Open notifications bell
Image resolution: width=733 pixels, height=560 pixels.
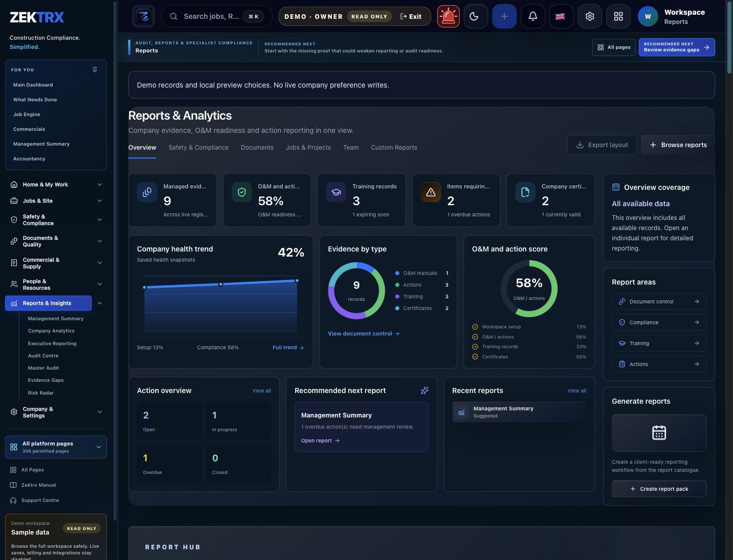pyautogui.click(x=533, y=16)
